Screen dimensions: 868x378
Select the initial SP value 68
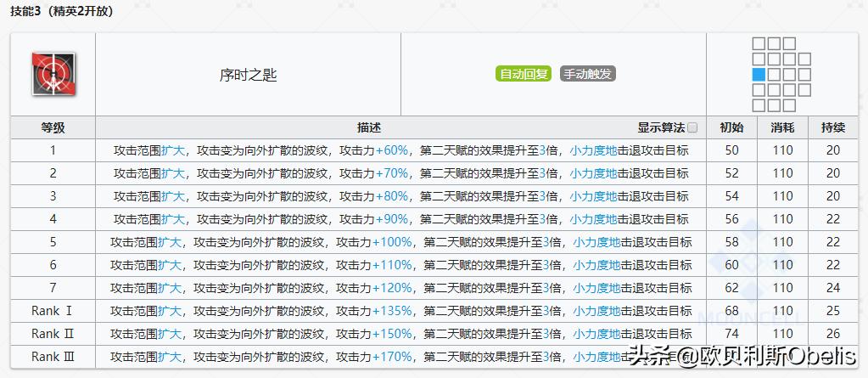coord(732,311)
